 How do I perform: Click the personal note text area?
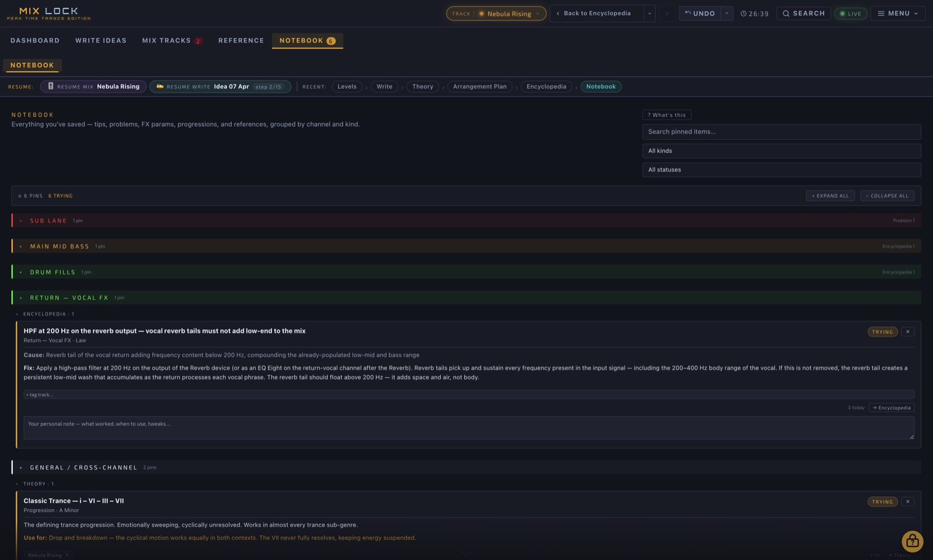coord(468,428)
